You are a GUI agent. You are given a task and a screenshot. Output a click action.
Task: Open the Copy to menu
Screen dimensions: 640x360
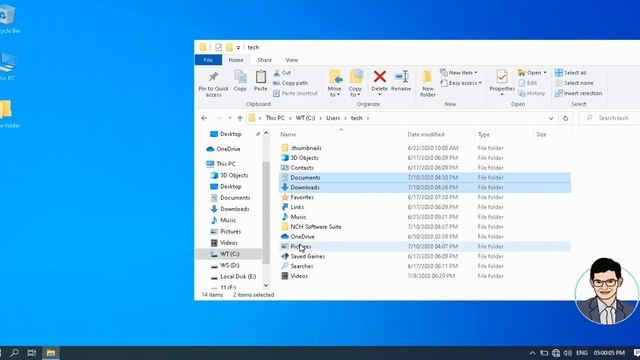click(x=356, y=84)
